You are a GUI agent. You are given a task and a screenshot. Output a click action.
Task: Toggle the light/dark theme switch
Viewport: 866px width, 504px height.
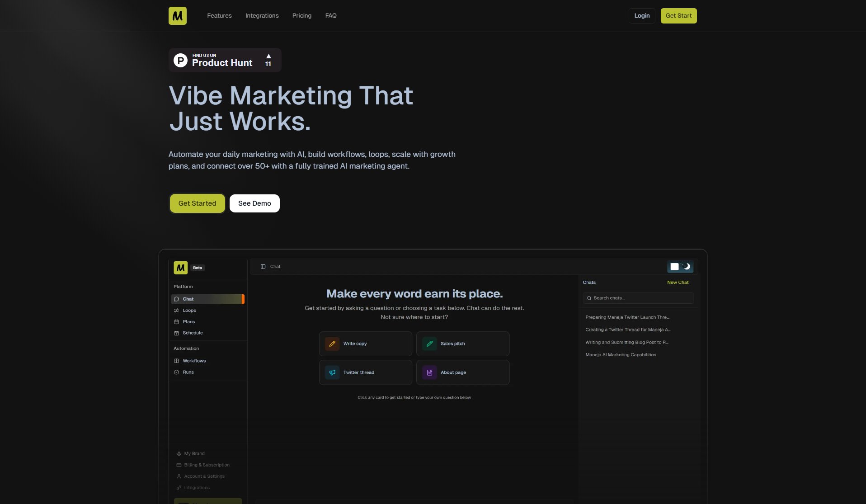click(680, 267)
